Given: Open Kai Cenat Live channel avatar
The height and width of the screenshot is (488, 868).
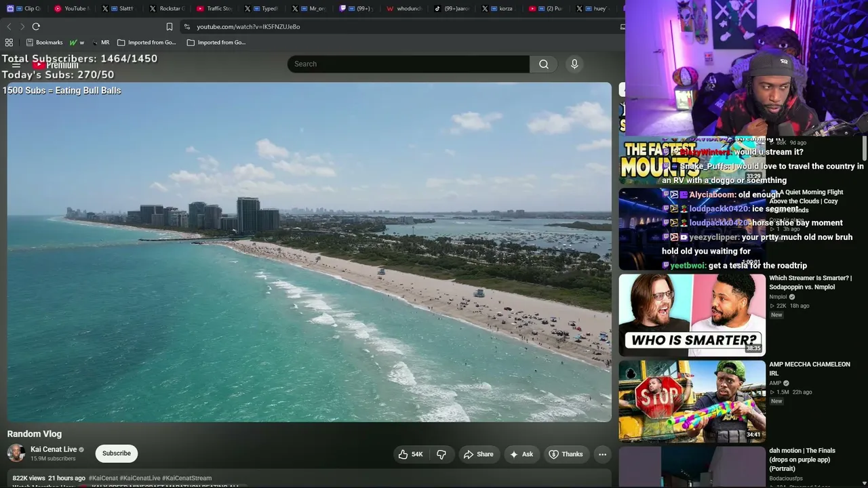Looking at the screenshot, I should pyautogui.click(x=16, y=453).
